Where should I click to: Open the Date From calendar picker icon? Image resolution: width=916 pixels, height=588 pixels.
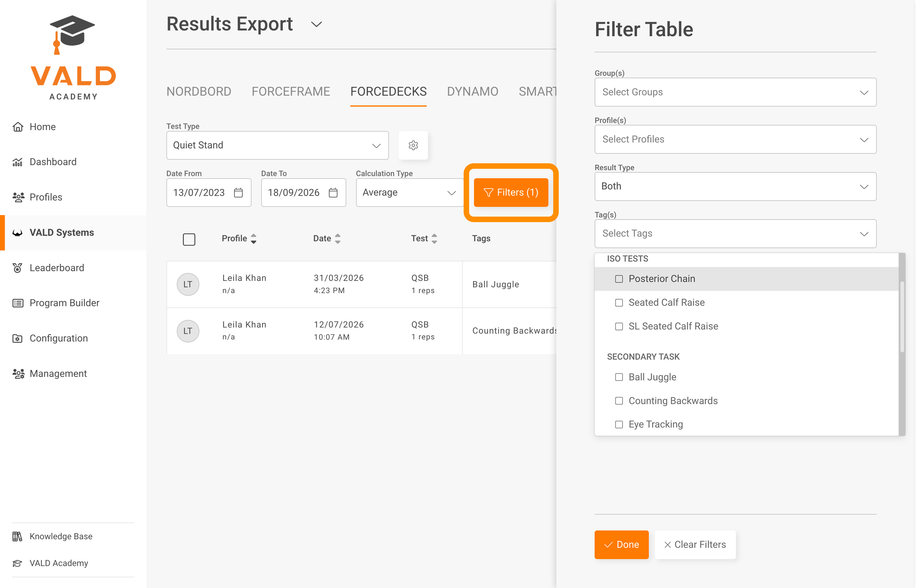pyautogui.click(x=238, y=193)
